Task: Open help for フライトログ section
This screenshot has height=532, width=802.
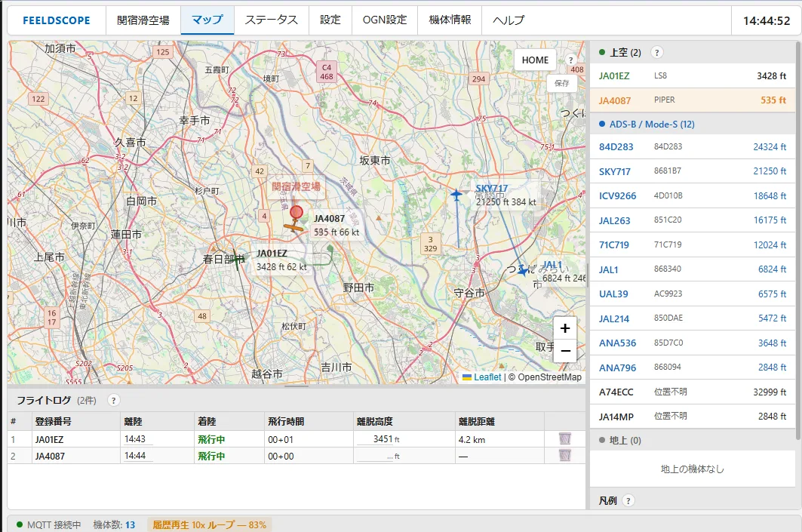Action: click(114, 400)
